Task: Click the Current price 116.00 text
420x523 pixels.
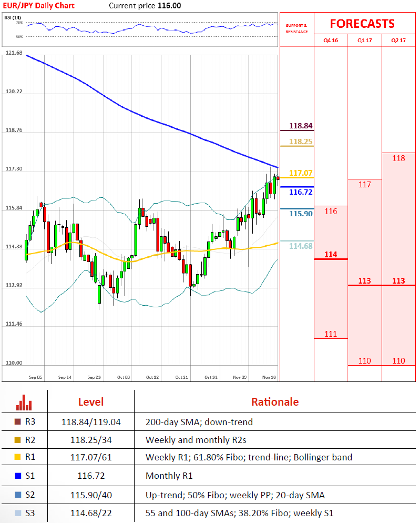Action: (145, 6)
